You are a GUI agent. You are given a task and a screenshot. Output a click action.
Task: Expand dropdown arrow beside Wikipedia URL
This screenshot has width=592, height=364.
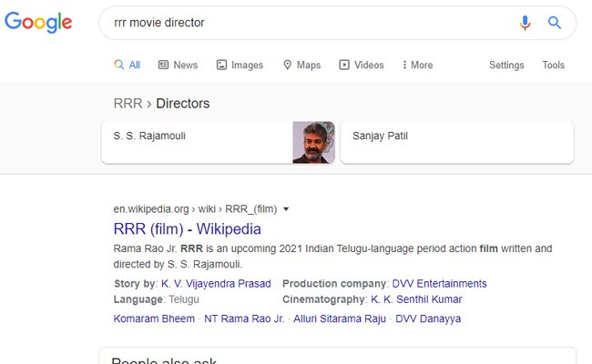pyautogui.click(x=286, y=209)
